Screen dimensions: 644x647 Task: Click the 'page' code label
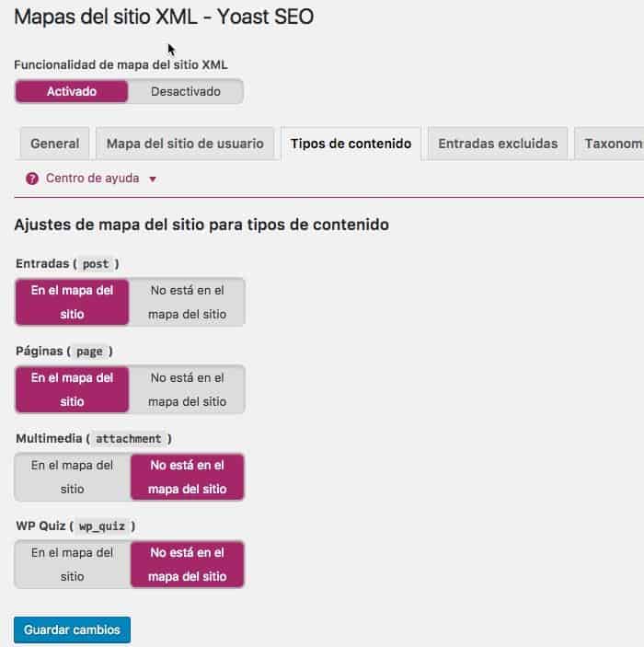89,352
